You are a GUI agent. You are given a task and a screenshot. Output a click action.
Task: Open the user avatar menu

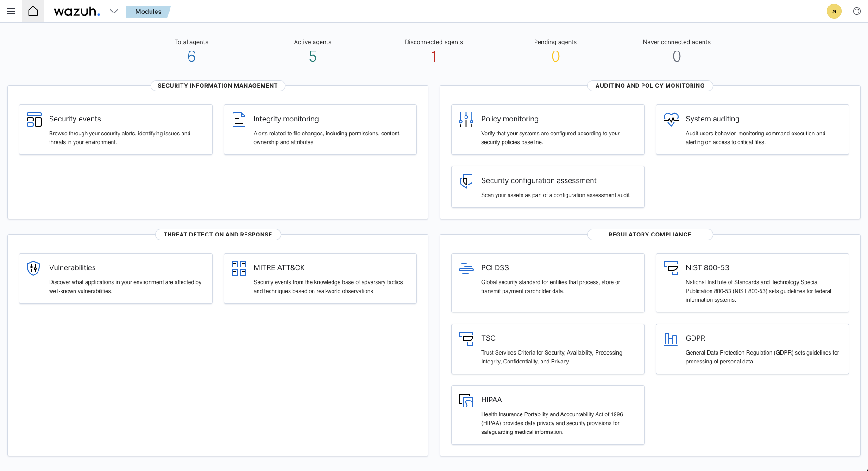click(834, 11)
